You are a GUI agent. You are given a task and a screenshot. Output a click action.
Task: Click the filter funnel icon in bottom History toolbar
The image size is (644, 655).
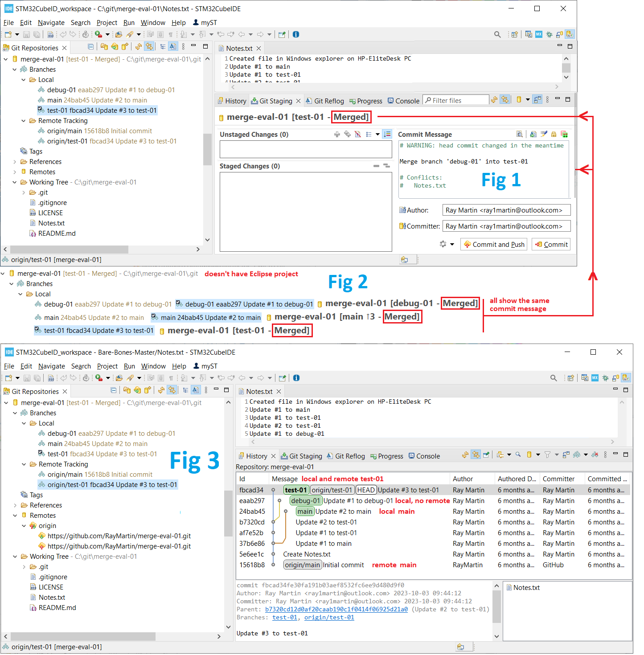point(547,455)
